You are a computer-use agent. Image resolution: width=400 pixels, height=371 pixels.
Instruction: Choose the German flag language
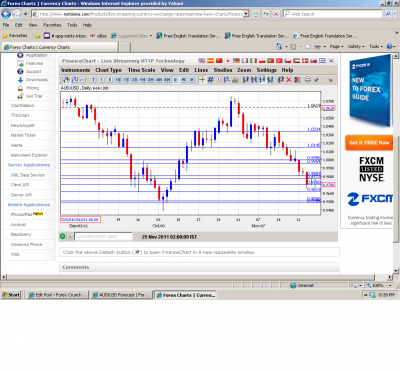236,61
